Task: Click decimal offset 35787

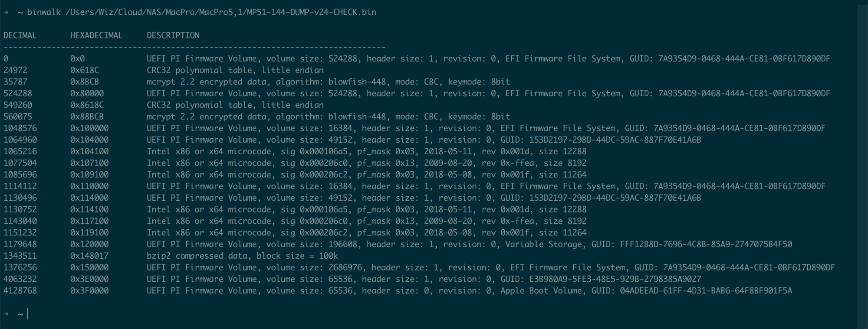Action: click(15, 82)
